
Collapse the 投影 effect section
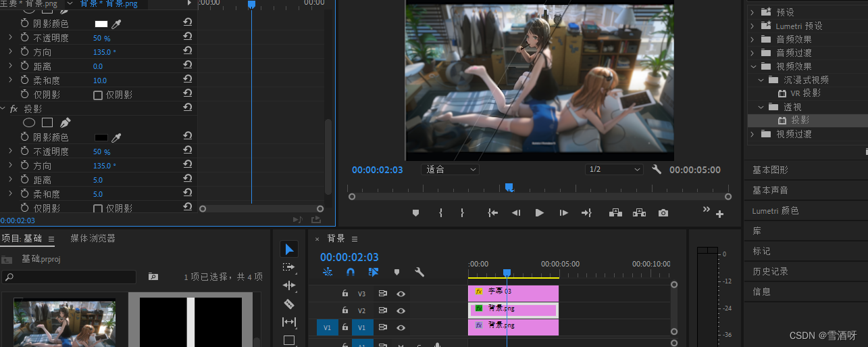coord(3,109)
